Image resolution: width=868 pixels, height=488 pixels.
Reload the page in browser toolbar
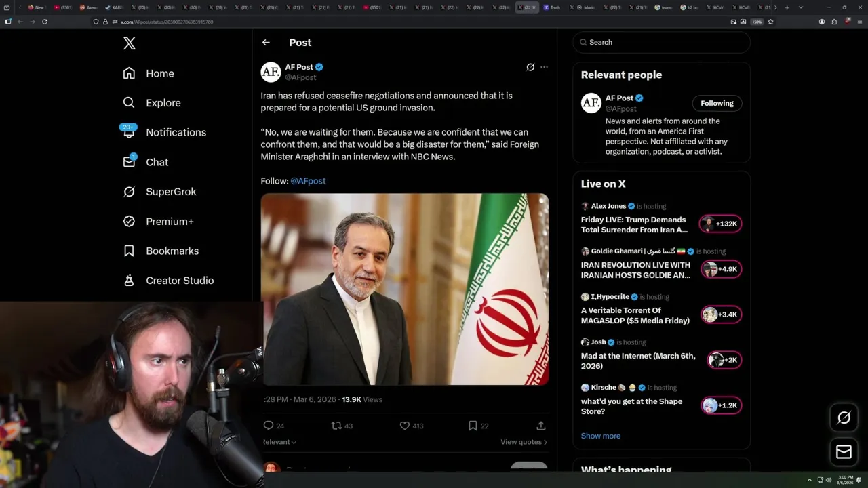(x=45, y=22)
